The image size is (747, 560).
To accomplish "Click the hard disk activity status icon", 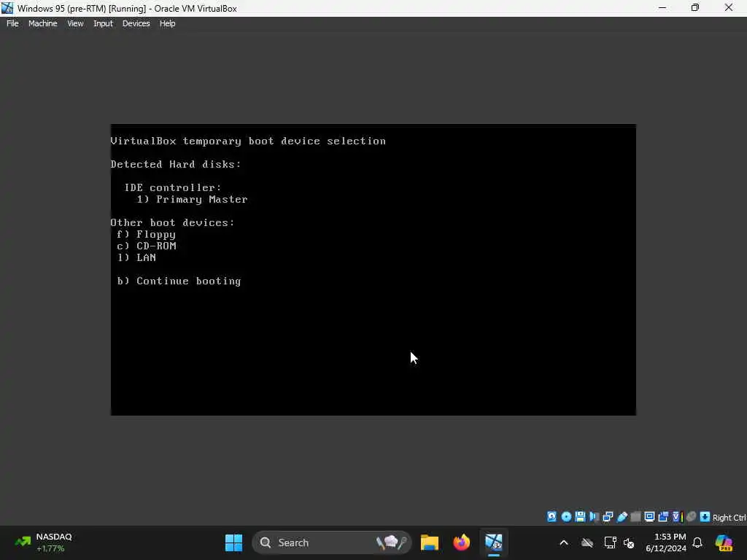I will (x=551, y=517).
